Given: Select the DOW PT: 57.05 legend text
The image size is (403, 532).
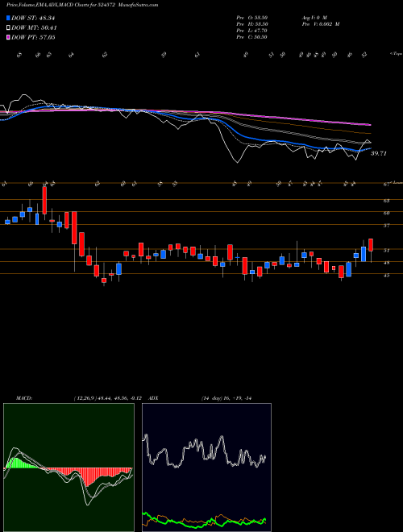Looking at the screenshot, I should [33, 37].
